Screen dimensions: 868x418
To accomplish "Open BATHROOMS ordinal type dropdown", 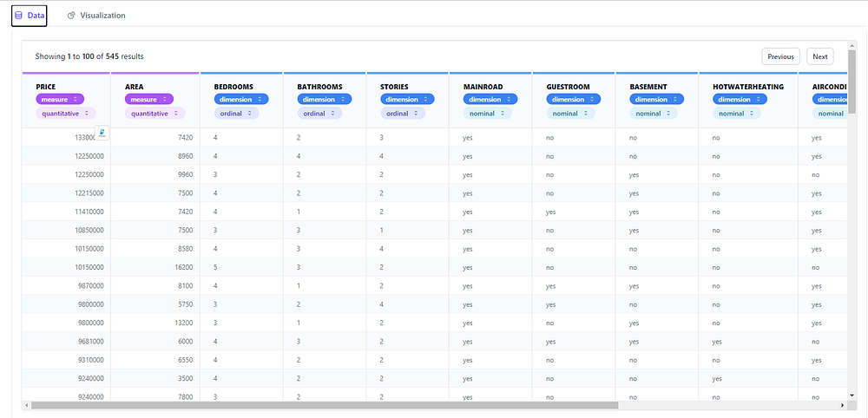I will pyautogui.click(x=319, y=113).
